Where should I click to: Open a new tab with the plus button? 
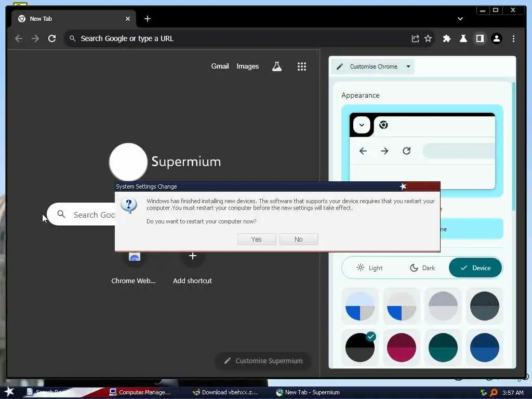147,19
